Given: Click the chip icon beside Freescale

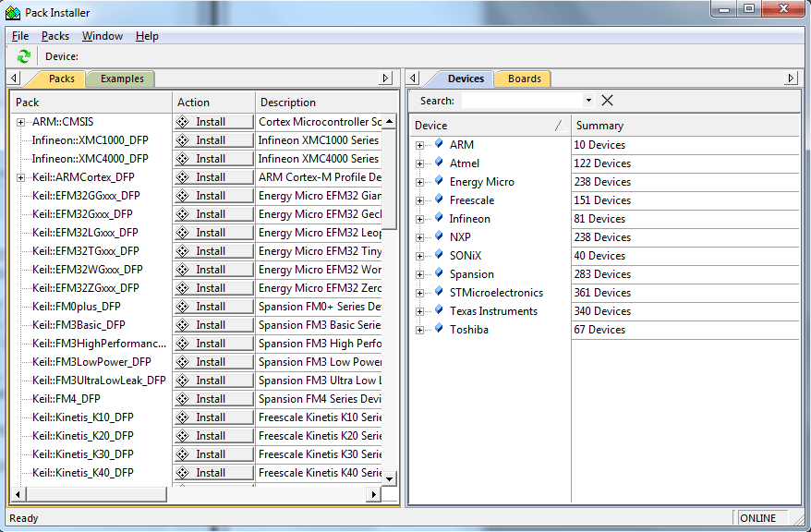Looking at the screenshot, I should click(439, 199).
